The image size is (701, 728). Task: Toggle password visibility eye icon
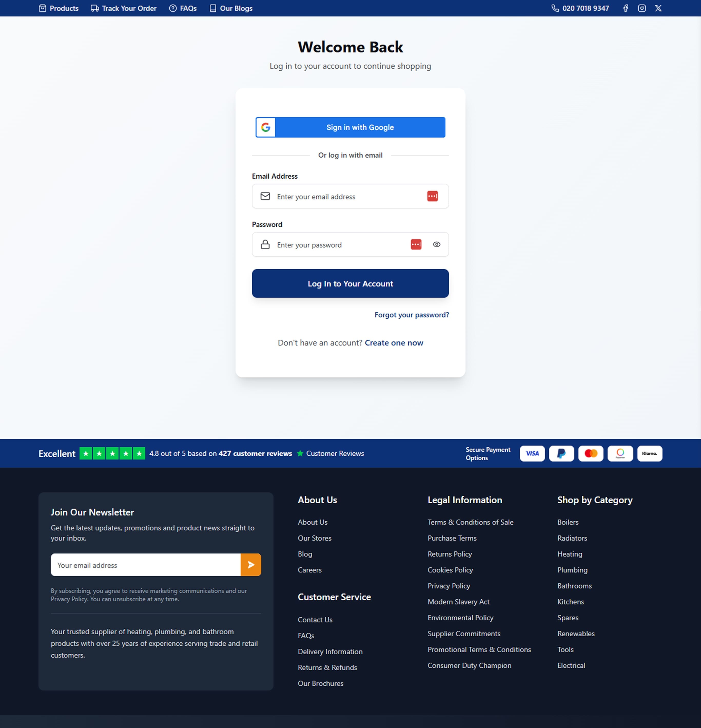coord(437,244)
